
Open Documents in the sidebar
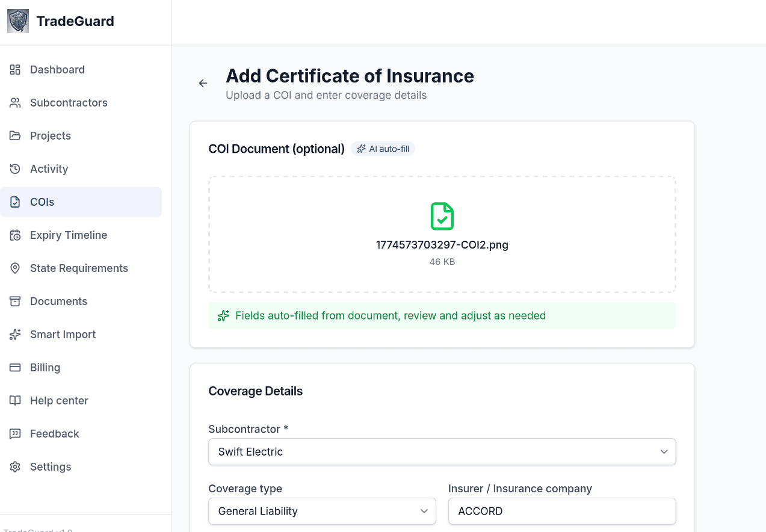[81, 302]
